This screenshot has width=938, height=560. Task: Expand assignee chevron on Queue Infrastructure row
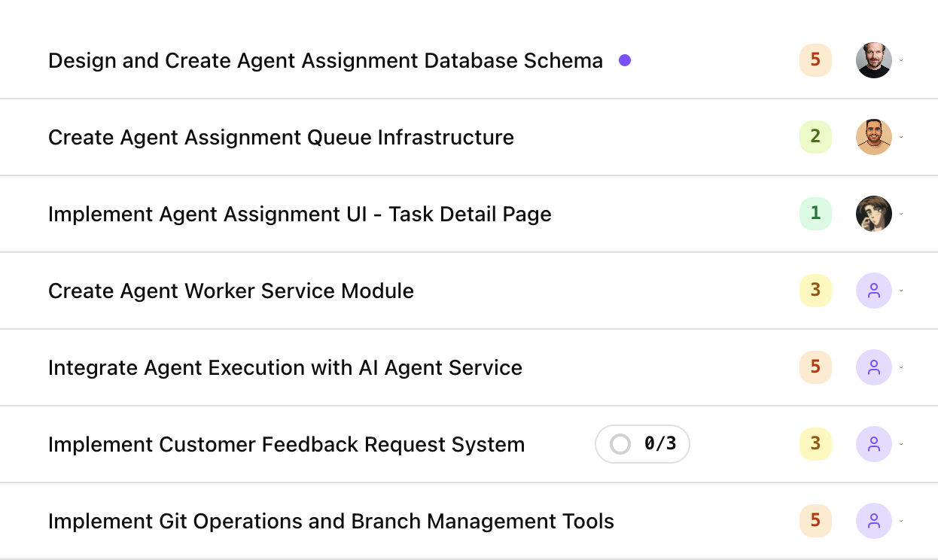(901, 137)
